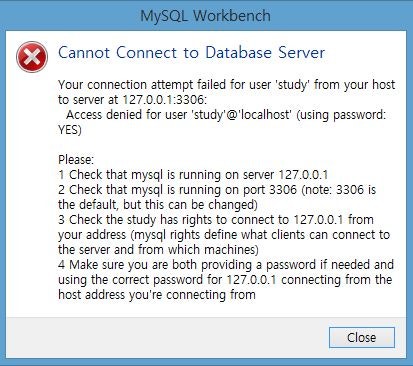Select step 4 about providing a password
Screen dimensions: 413x366
coord(226,265)
